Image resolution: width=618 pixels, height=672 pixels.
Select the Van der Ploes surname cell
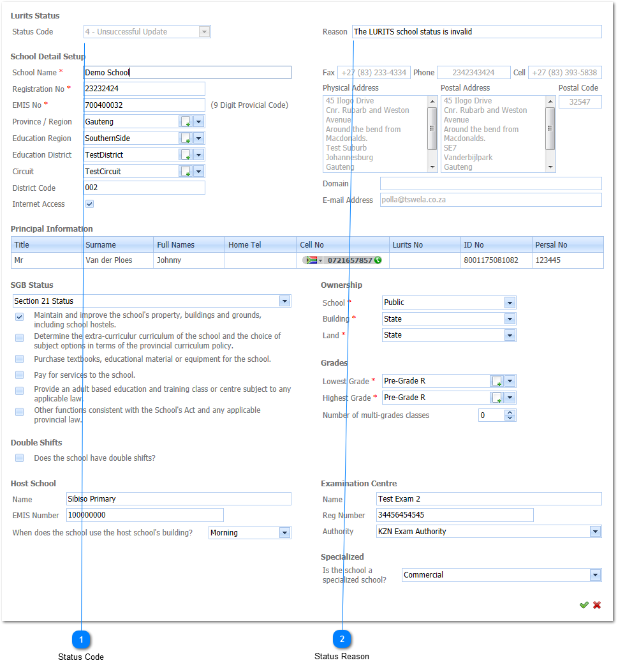118,260
